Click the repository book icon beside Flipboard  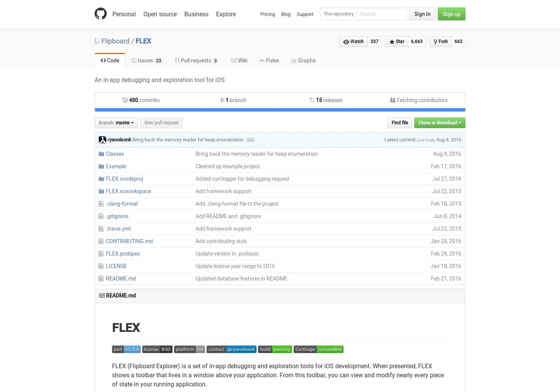click(x=97, y=41)
